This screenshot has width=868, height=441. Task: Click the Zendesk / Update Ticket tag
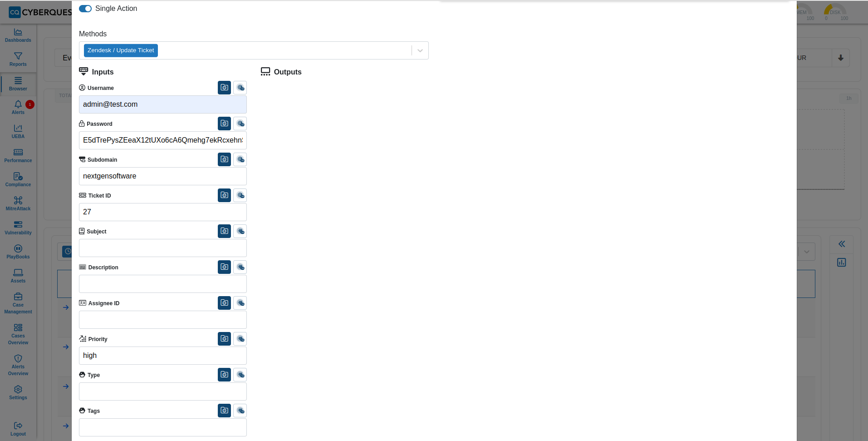tap(121, 50)
